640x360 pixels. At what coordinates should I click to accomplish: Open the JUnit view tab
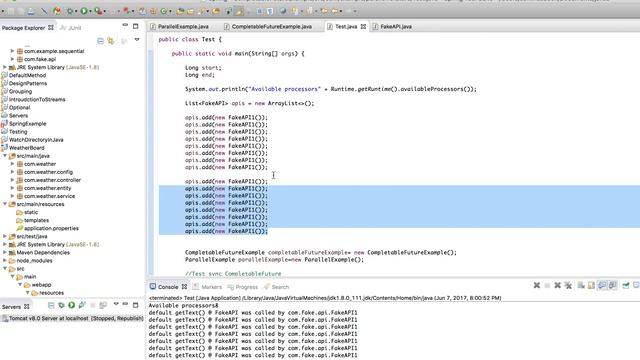click(x=70, y=28)
